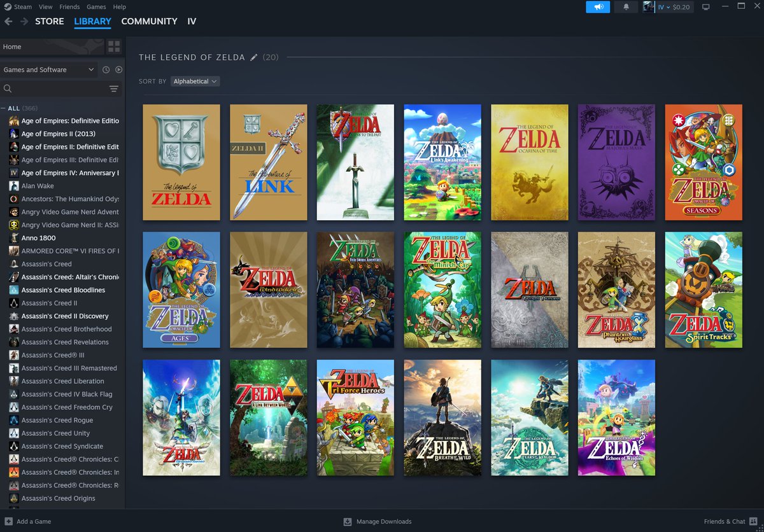Open A Link to the Past cover
The image size is (764, 532).
pyautogui.click(x=355, y=162)
